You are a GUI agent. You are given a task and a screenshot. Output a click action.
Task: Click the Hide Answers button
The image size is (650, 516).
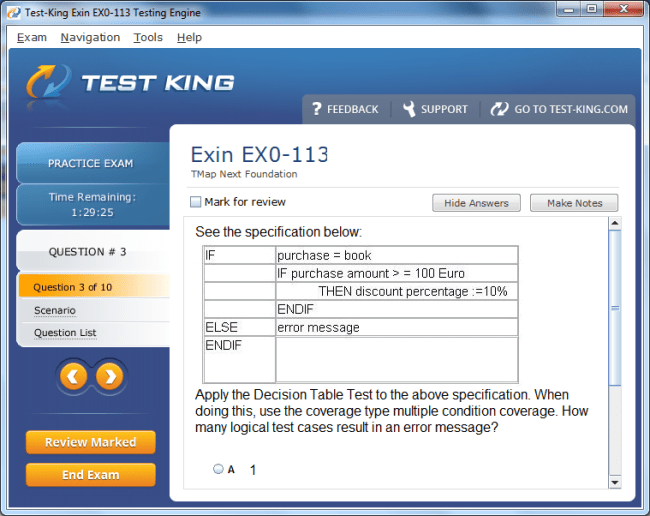point(476,203)
